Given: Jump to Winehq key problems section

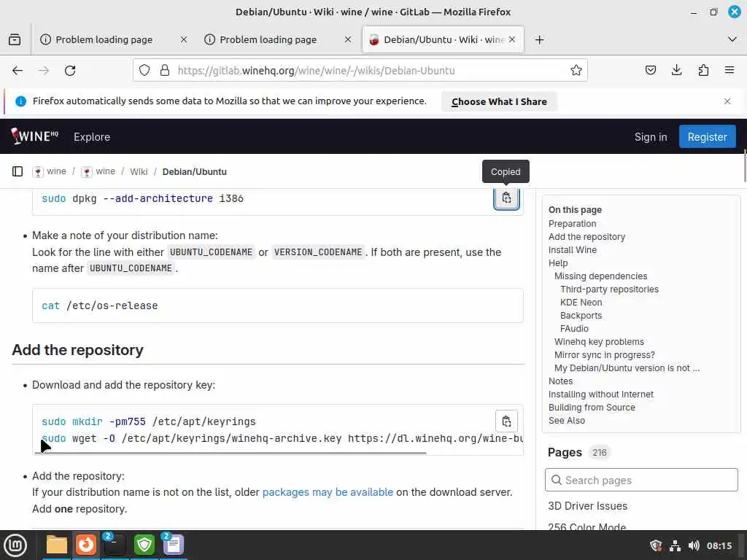Looking at the screenshot, I should 599,341.
